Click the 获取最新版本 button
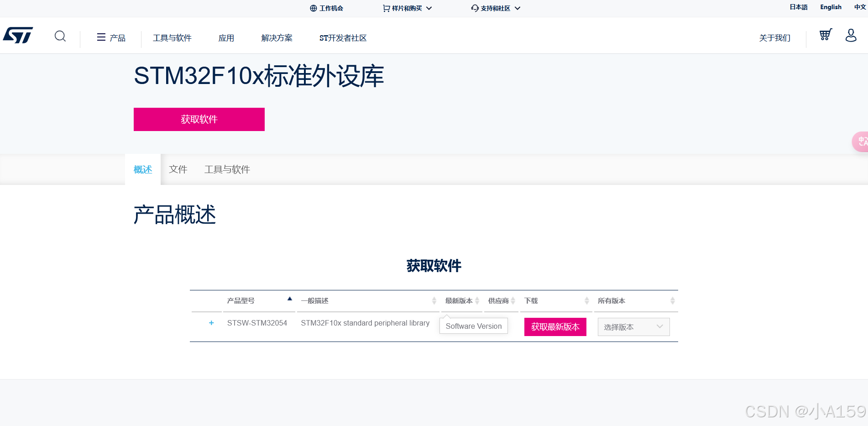Viewport: 868px width, 426px height. (555, 327)
